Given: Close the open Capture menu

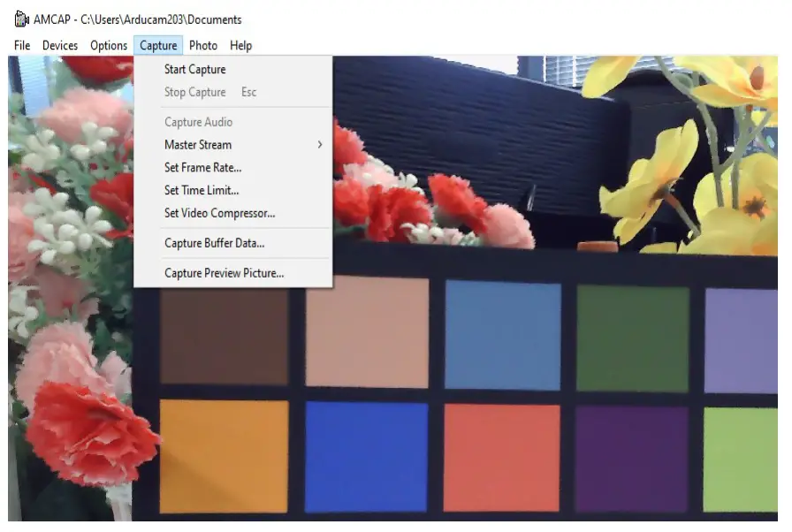Looking at the screenshot, I should [158, 45].
